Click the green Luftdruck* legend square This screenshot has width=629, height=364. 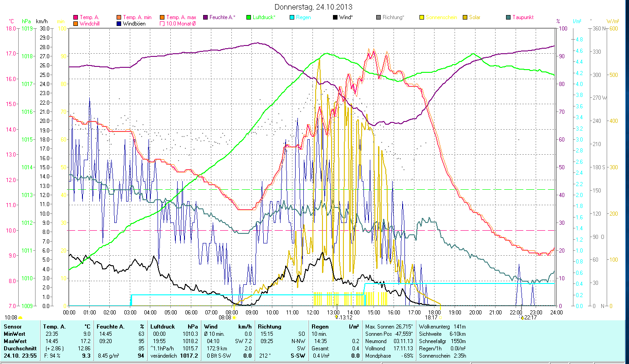(x=249, y=17)
